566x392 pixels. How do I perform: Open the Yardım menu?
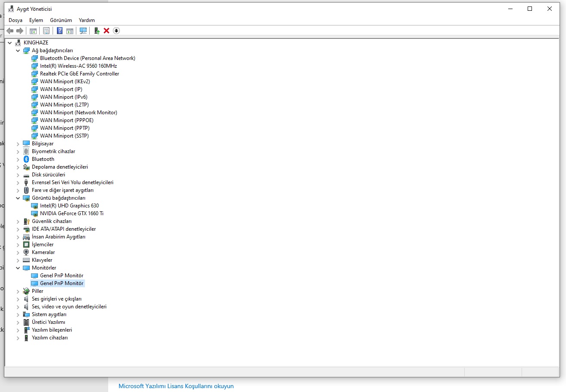87,20
